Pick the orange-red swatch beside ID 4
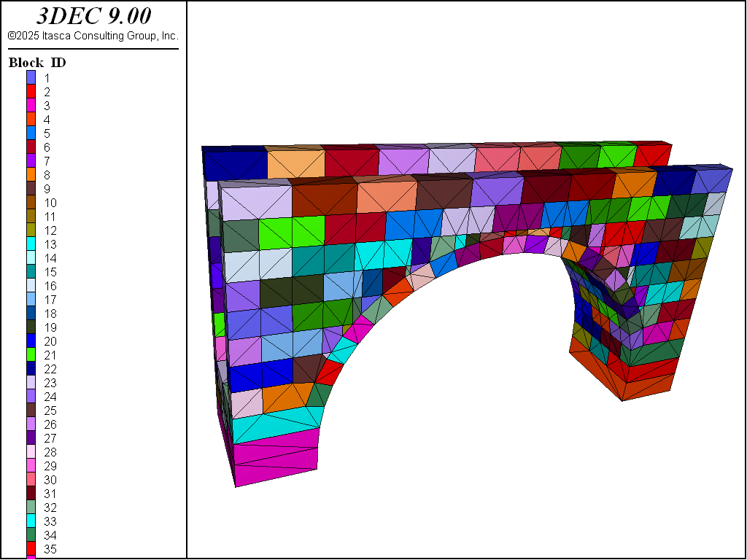The height and width of the screenshot is (560, 747). point(31,119)
